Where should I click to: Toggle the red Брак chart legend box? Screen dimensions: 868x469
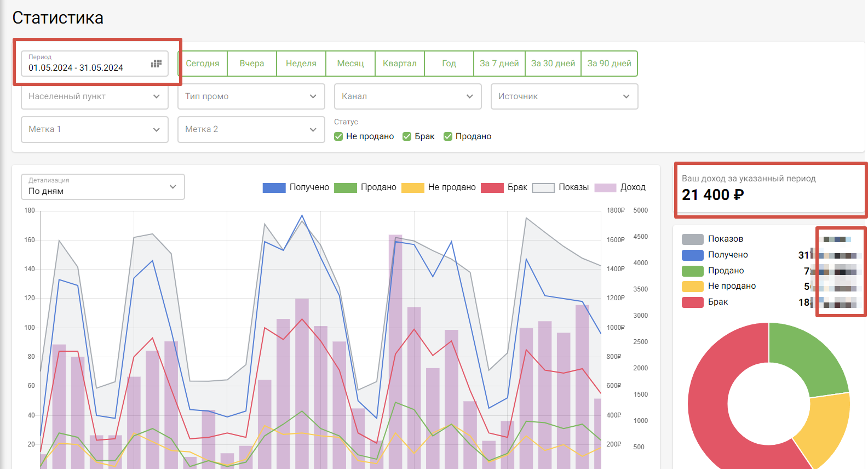(x=492, y=188)
